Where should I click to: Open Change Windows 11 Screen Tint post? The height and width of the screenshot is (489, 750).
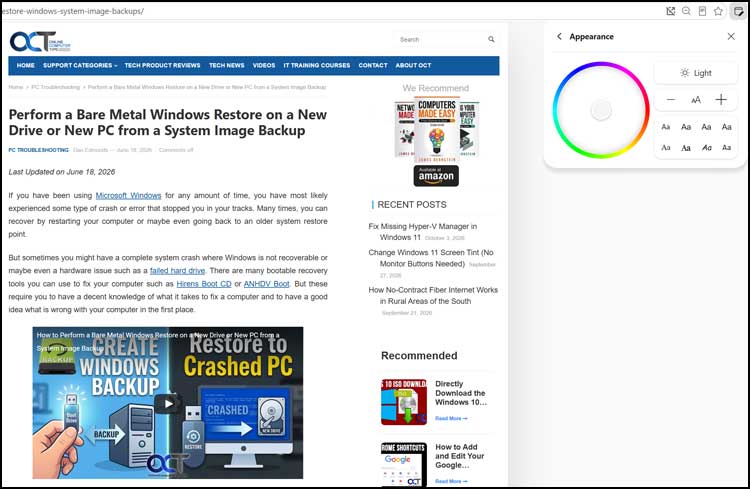[x=431, y=258]
